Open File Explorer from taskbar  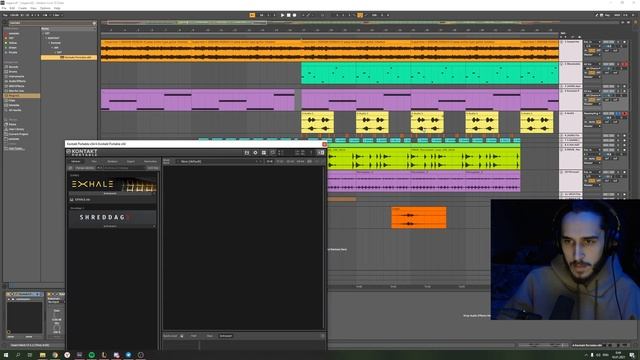tap(42, 355)
